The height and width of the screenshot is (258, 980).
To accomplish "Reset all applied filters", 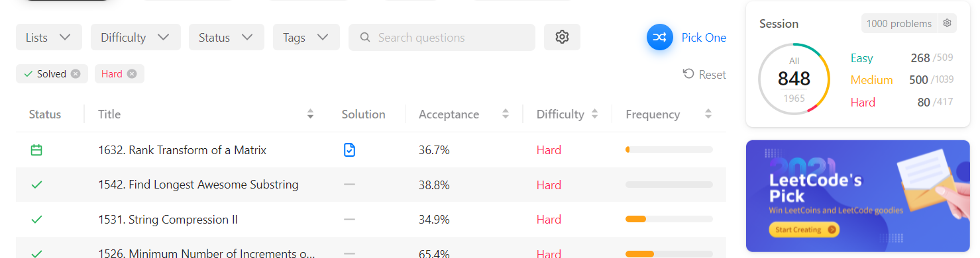I will point(704,75).
